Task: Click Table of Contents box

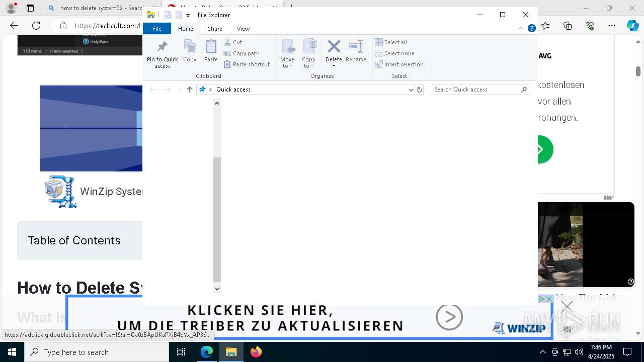Action: [79, 240]
